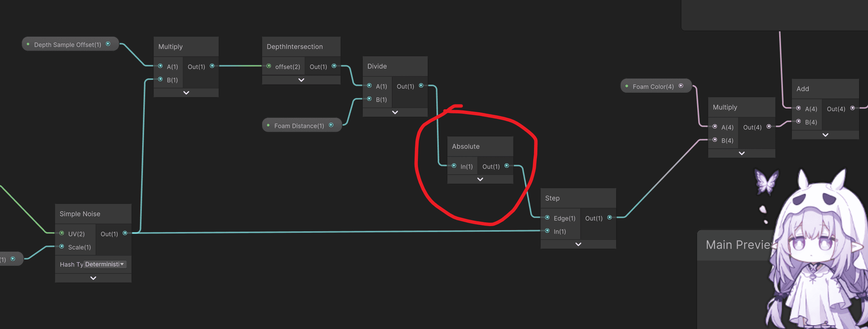Image resolution: width=868 pixels, height=329 pixels.
Task: Select the Absolute node title
Action: point(466,147)
